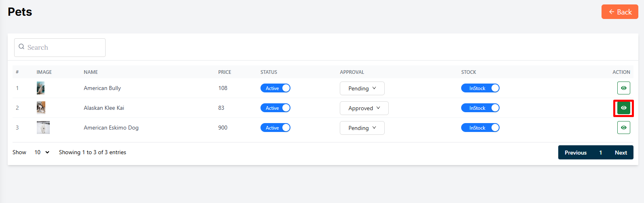Open approval dropdown for American Bully
The height and width of the screenshot is (203, 644).
(362, 88)
